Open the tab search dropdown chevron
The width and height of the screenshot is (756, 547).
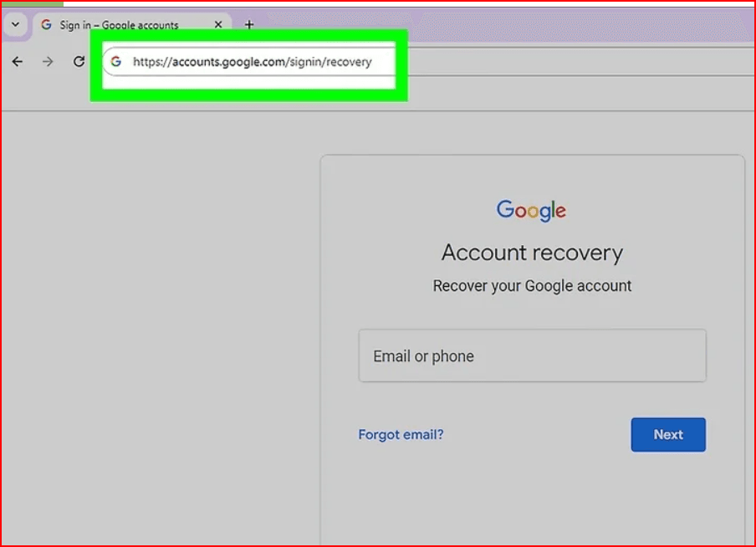[15, 25]
